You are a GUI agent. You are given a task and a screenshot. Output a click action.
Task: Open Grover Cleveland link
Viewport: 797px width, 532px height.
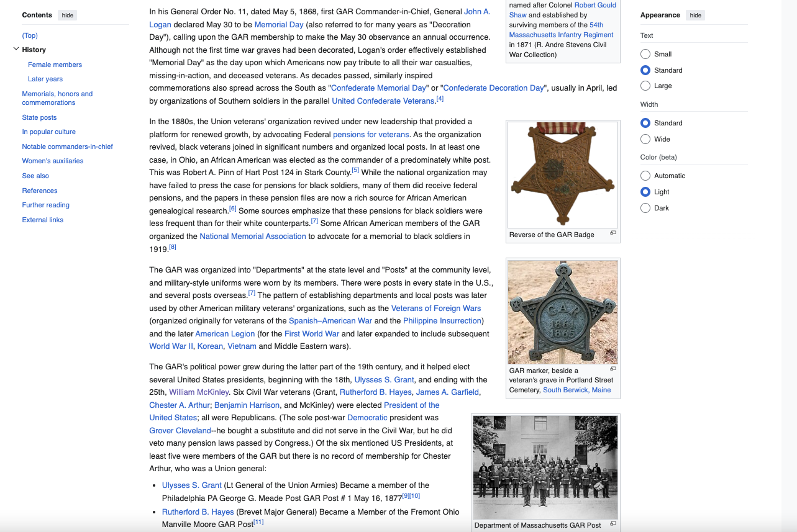coord(180,430)
